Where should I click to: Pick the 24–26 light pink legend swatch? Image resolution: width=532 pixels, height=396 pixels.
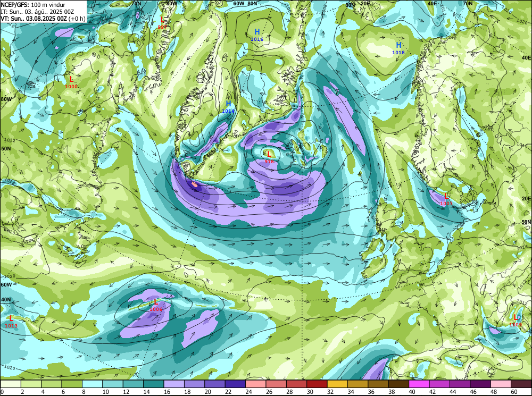256,384
